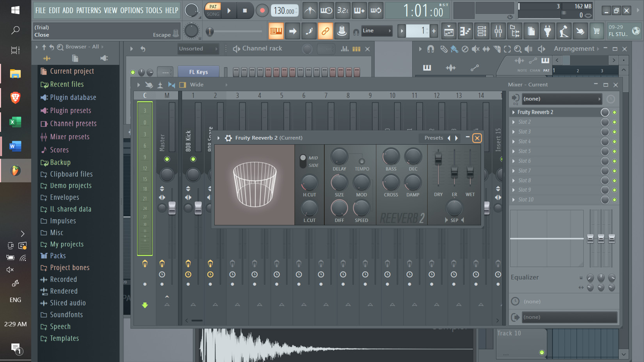Screen dimensions: 644x362
Task: Open File Explorer from the taskbar
Action: coord(15,73)
